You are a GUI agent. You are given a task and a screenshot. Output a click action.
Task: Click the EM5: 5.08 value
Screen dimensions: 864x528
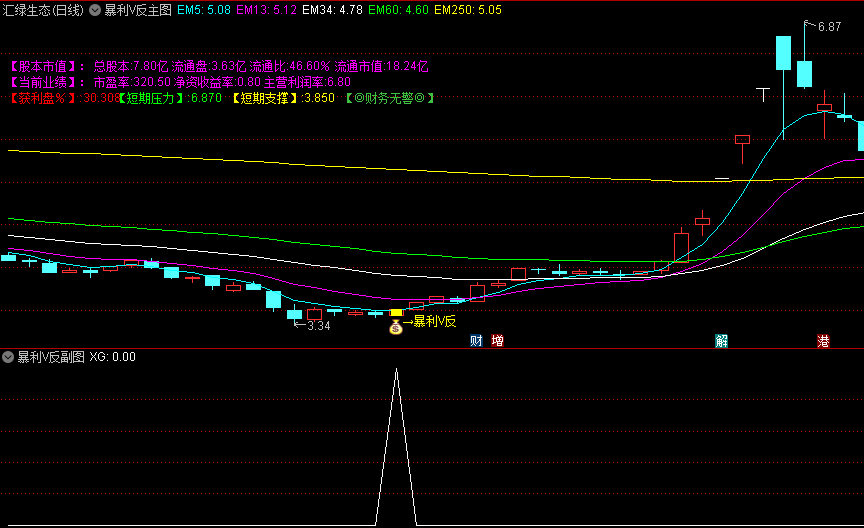(204, 10)
